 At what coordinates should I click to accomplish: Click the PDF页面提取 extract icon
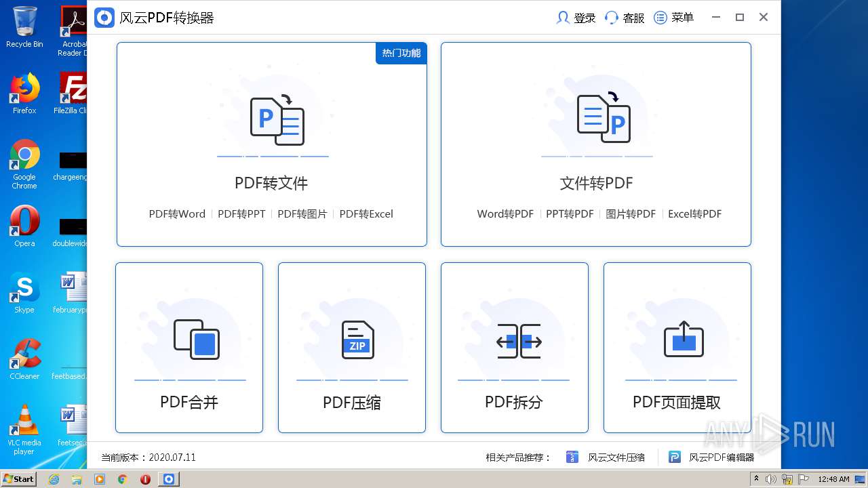[x=684, y=339]
